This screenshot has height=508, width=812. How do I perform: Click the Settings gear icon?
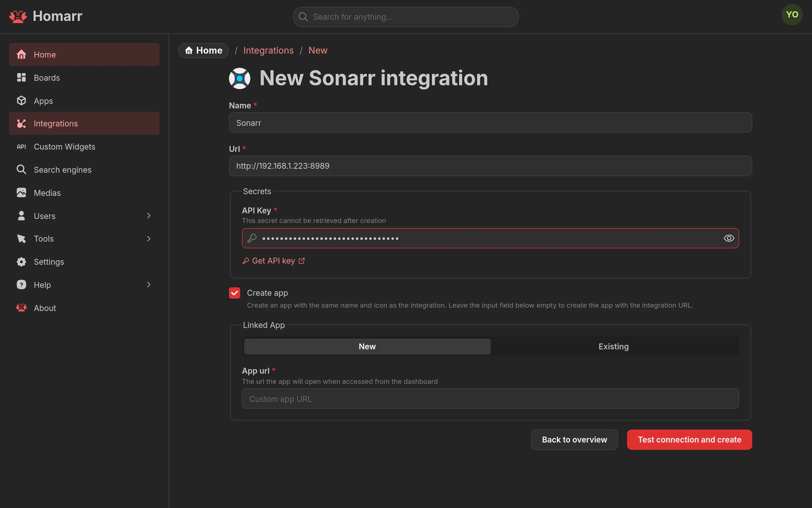21,262
